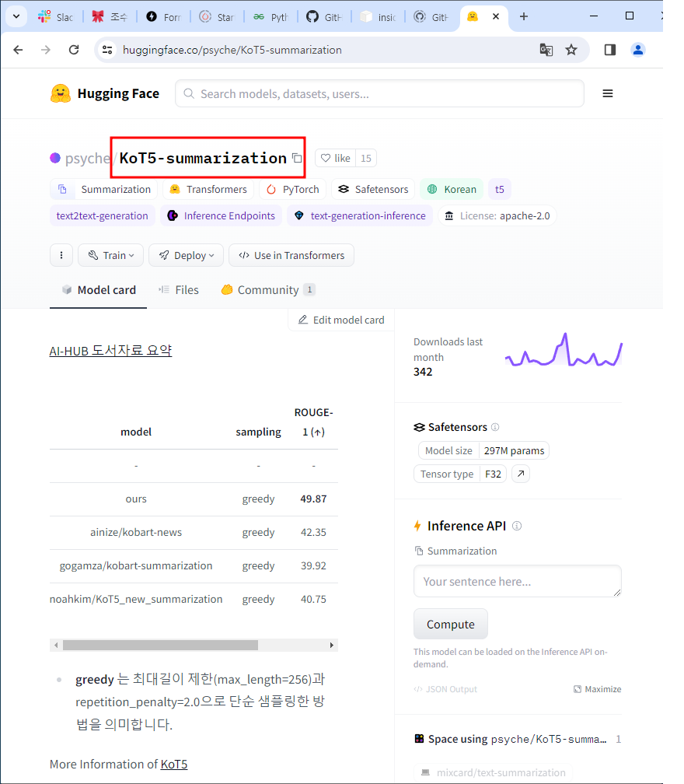Select the text2text-generation tag
This screenshot has width=684, height=784.
[103, 215]
